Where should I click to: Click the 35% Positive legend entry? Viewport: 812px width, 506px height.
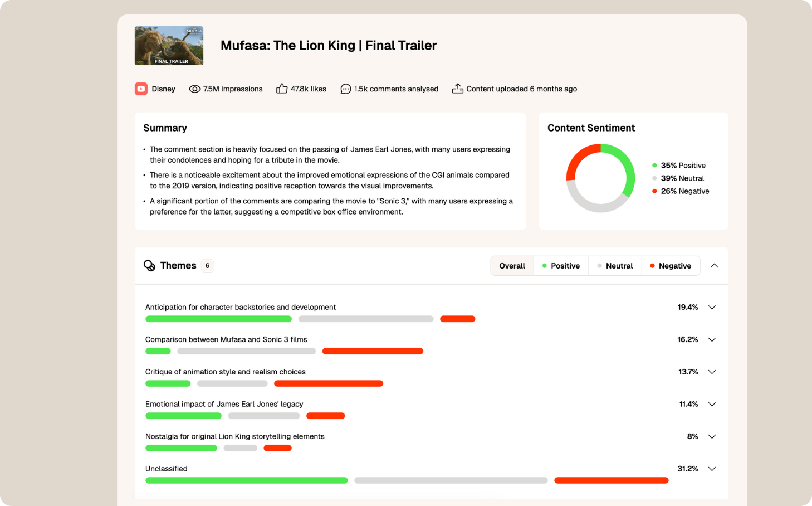(x=679, y=166)
